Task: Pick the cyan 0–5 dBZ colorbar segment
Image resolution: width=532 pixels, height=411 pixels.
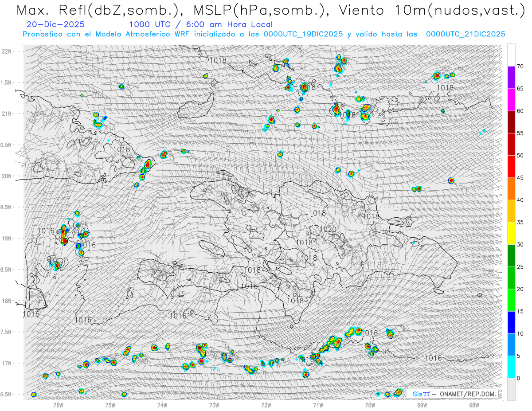Action: [x=511, y=367]
